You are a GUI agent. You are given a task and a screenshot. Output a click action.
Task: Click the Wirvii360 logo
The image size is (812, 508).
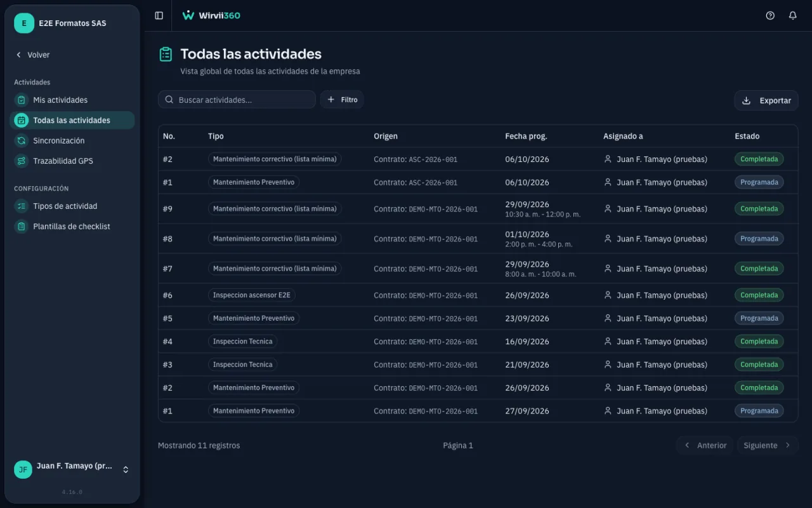coord(211,15)
